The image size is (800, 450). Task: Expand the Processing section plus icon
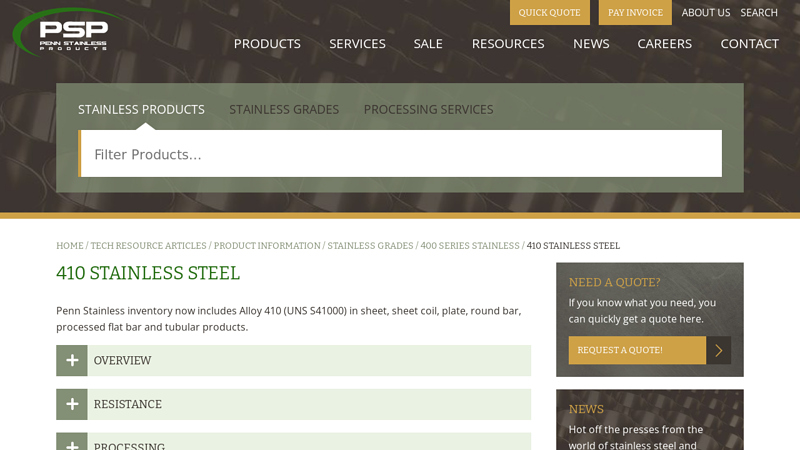click(72, 443)
